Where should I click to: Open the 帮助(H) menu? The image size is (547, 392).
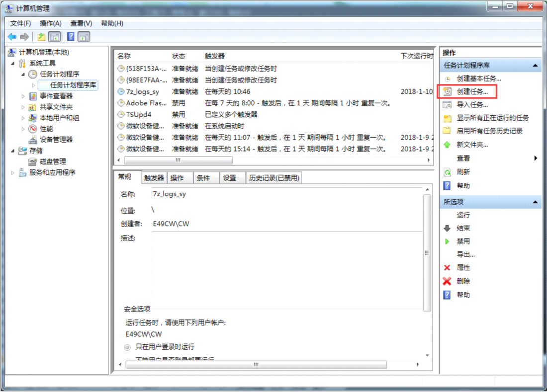pyautogui.click(x=112, y=23)
